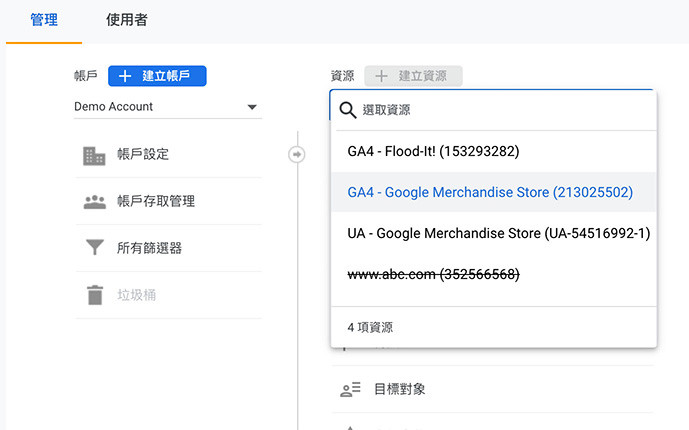Viewport: 689px width, 430px height.
Task: Click the disabled 建立資源 button
Action: click(413, 76)
